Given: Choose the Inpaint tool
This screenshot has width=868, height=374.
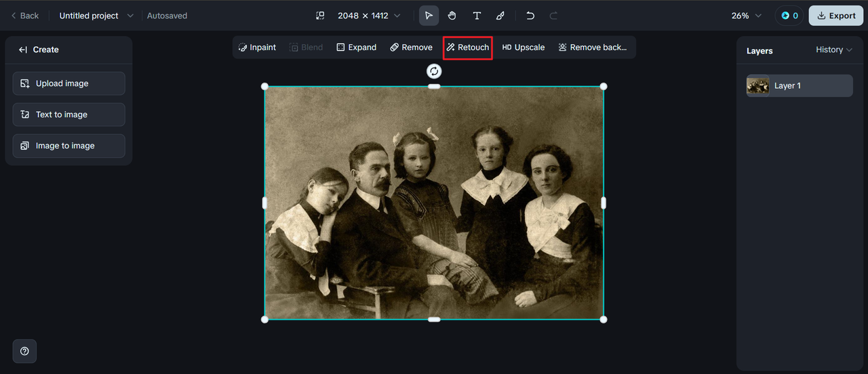Looking at the screenshot, I should [257, 47].
